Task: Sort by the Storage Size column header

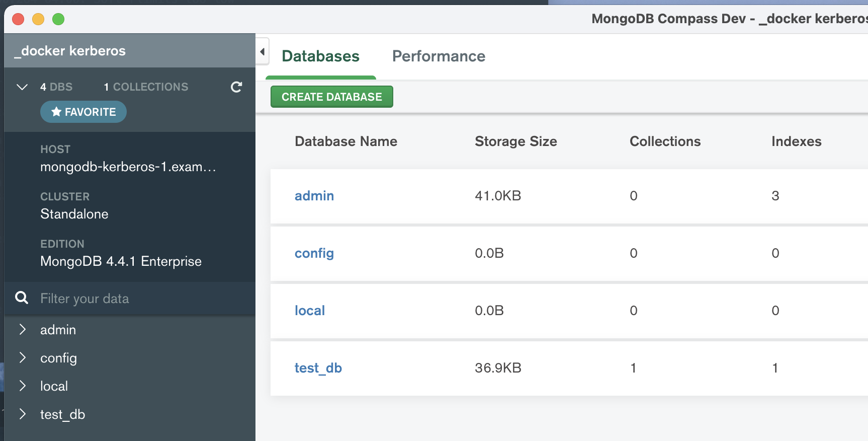Action: tap(515, 141)
